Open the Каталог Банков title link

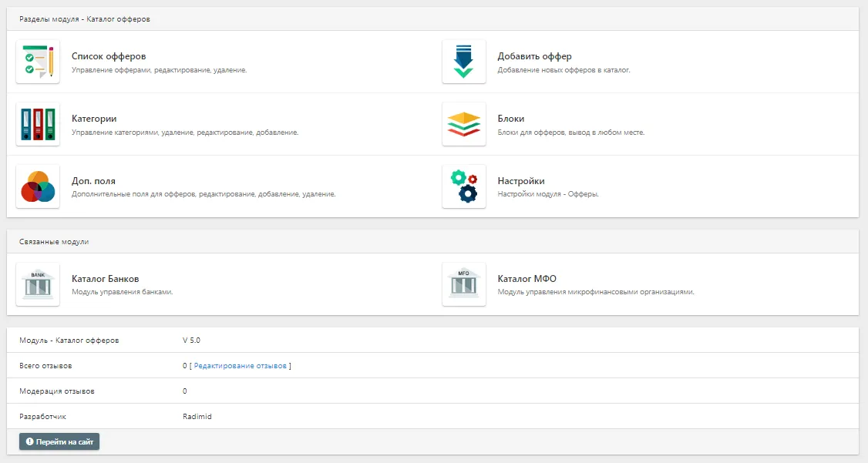(105, 279)
